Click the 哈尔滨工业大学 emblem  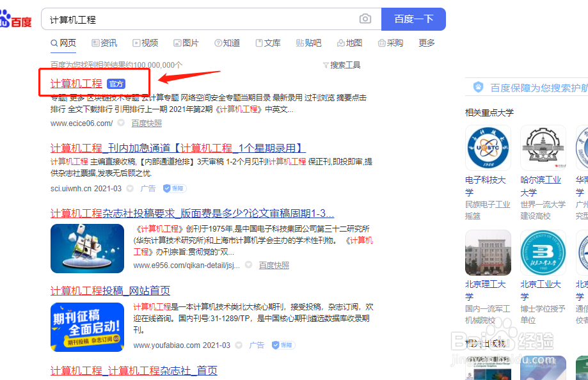542,147
